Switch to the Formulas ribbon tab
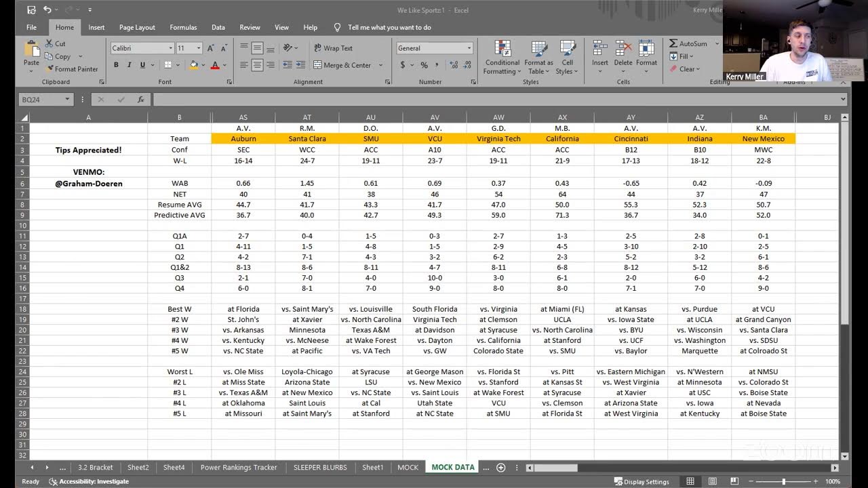 (x=183, y=28)
